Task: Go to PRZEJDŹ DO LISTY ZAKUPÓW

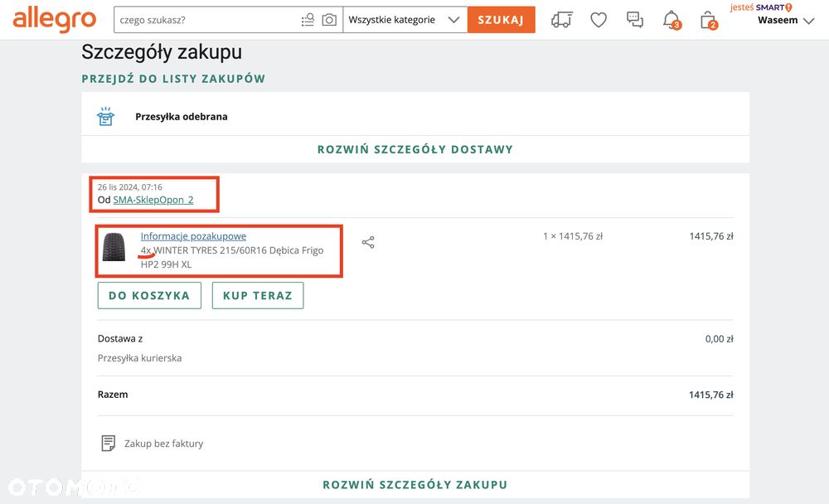Action: click(x=173, y=79)
